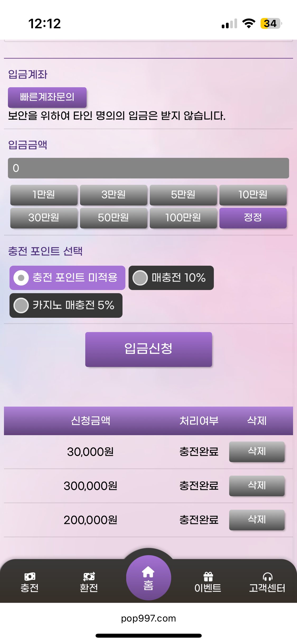Go to home via 홈 icon
The width and height of the screenshot is (297, 644).
[x=148, y=573]
